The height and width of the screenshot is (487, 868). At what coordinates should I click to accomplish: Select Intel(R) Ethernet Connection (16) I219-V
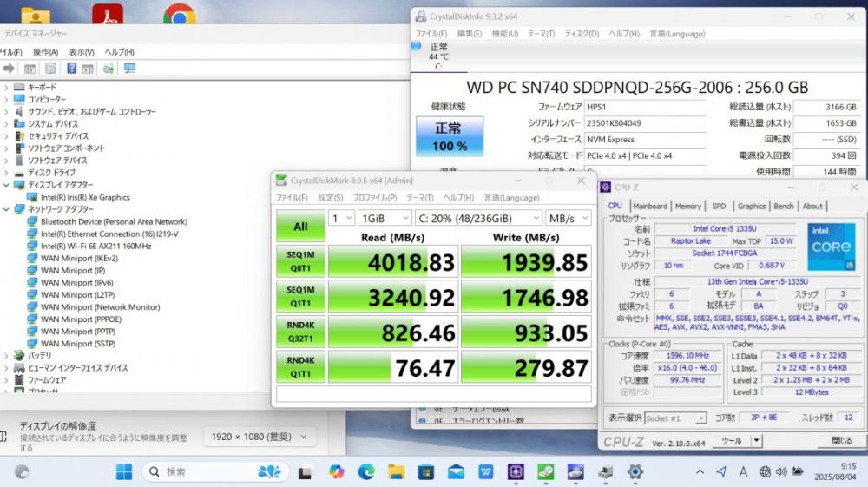[109, 234]
